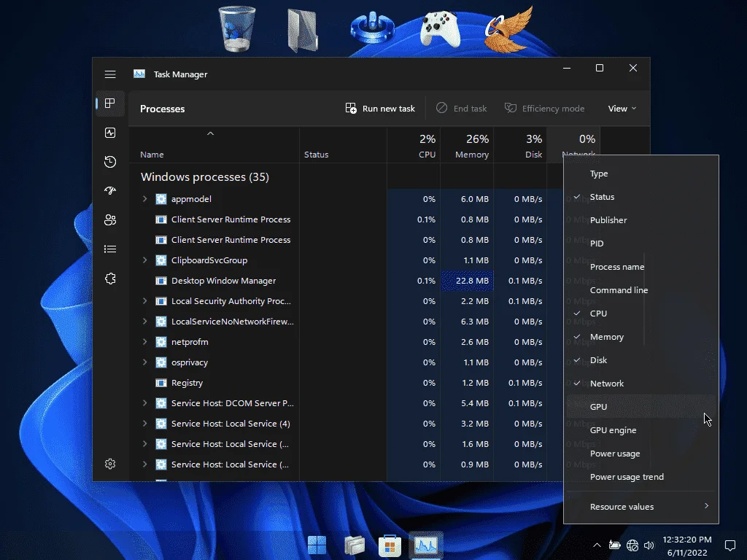
Task: Click the taskbar clock and date
Action: click(687, 545)
